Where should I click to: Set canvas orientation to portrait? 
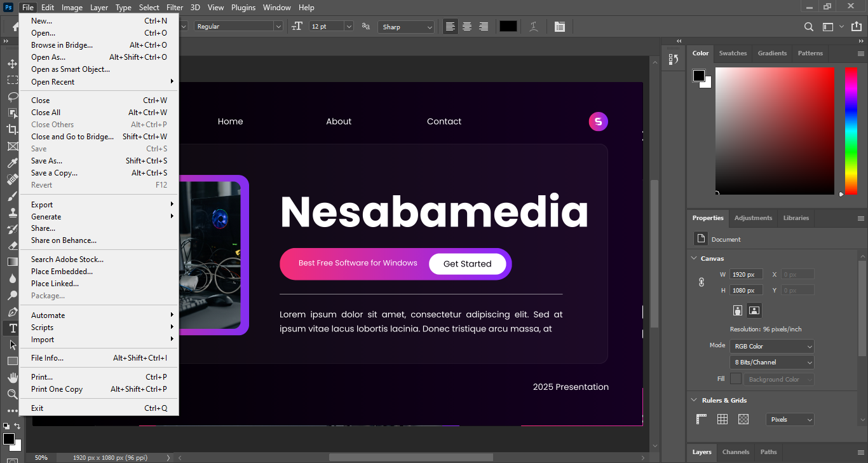pos(738,310)
